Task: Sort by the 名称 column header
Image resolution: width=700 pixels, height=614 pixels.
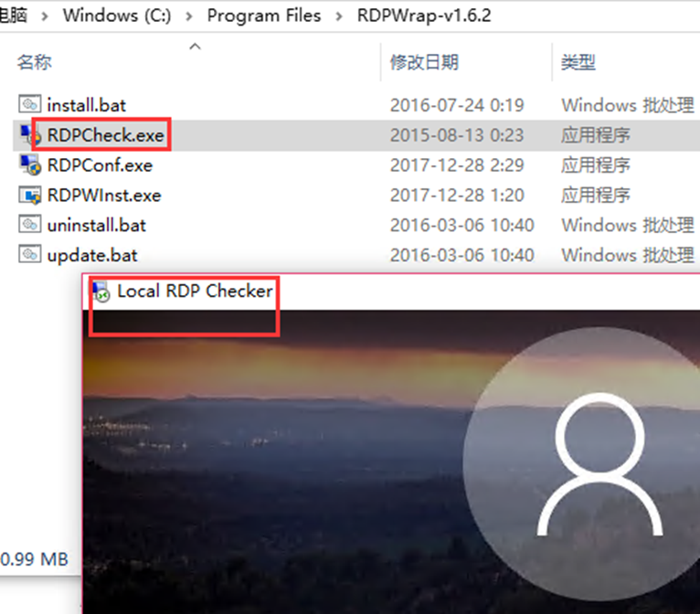Action: point(35,62)
